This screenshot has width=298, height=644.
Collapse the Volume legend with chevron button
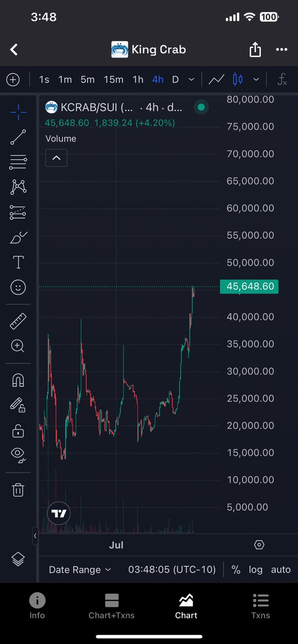point(56,158)
